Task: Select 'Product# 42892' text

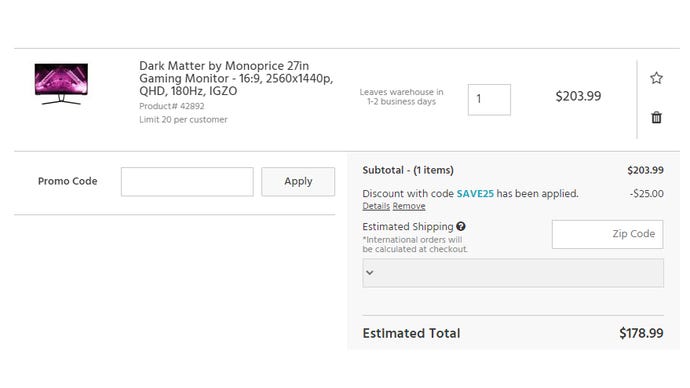Action: pyautogui.click(x=172, y=106)
